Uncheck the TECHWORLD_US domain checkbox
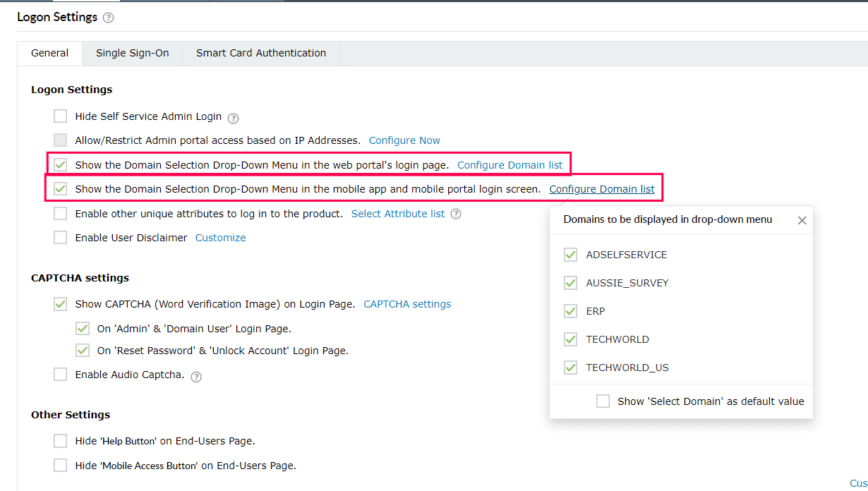This screenshot has width=868, height=491. point(570,368)
